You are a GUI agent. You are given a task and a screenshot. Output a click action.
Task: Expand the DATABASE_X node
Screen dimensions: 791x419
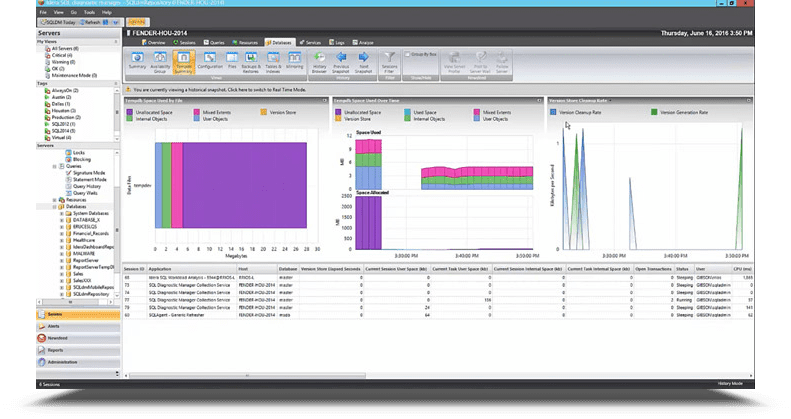pos(62,220)
